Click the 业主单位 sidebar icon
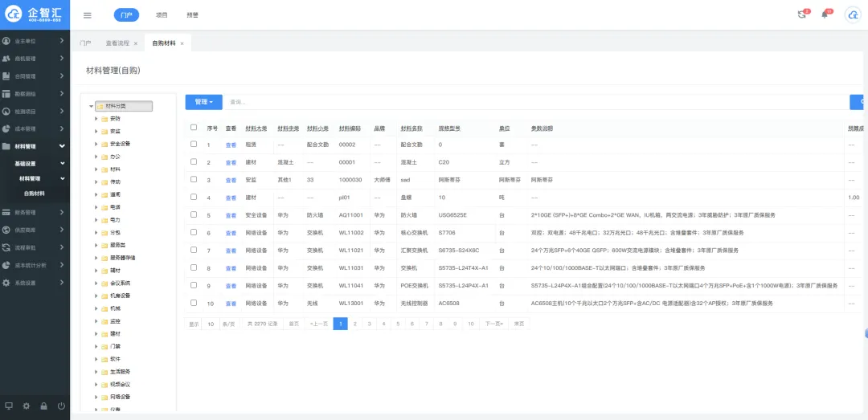Screen dimensions: 868x420 [x=6, y=41]
